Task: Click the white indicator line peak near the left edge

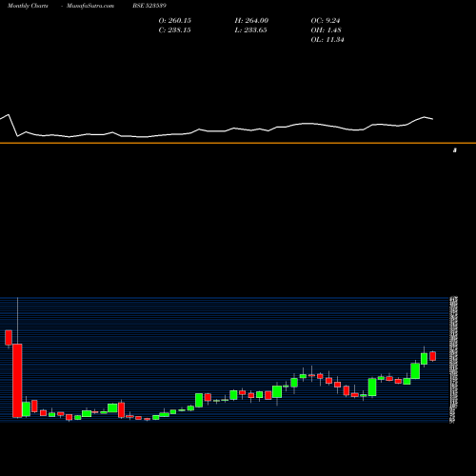Action: click(9, 114)
